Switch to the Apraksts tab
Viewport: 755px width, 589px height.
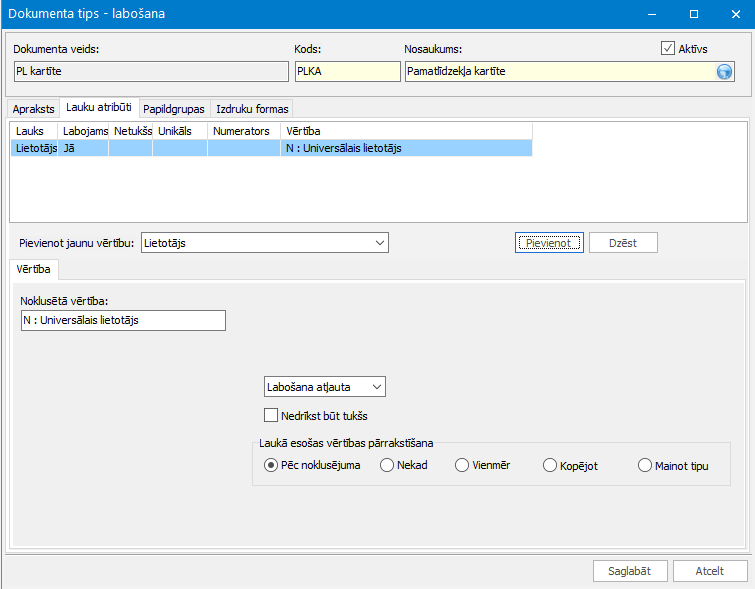(33, 109)
